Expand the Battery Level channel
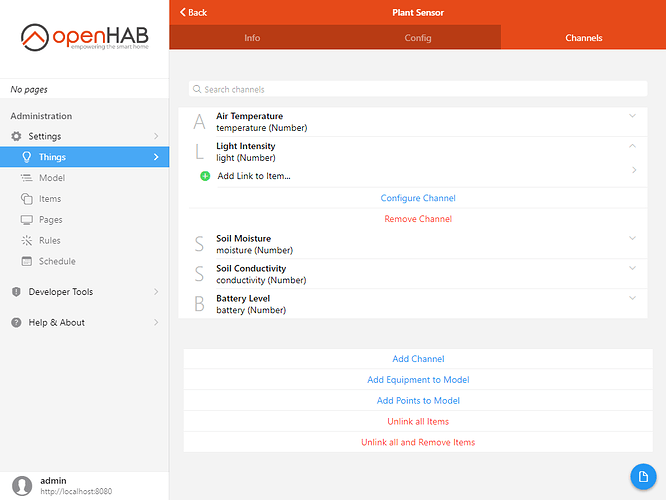The height and width of the screenshot is (500, 666). coord(632,298)
